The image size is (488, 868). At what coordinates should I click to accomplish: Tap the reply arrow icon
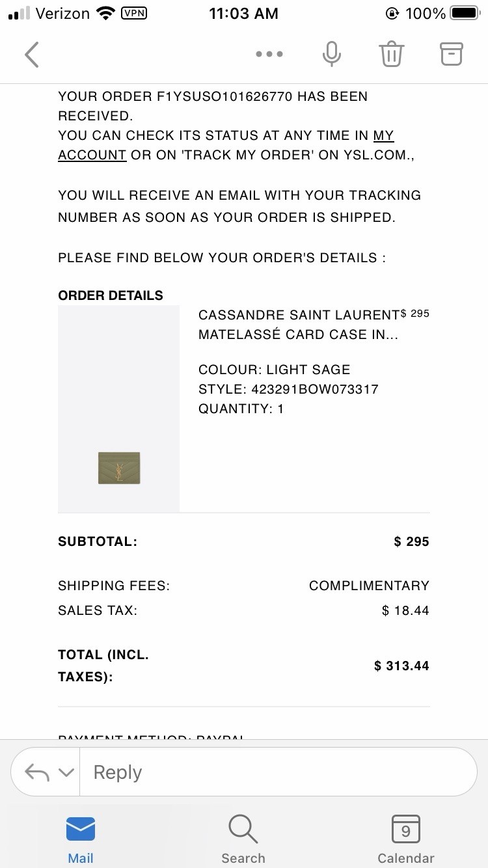pos(37,772)
